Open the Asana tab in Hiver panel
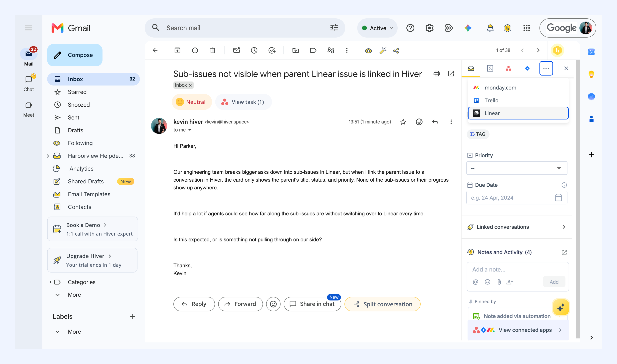This screenshot has height=364, width=617. [x=508, y=69]
